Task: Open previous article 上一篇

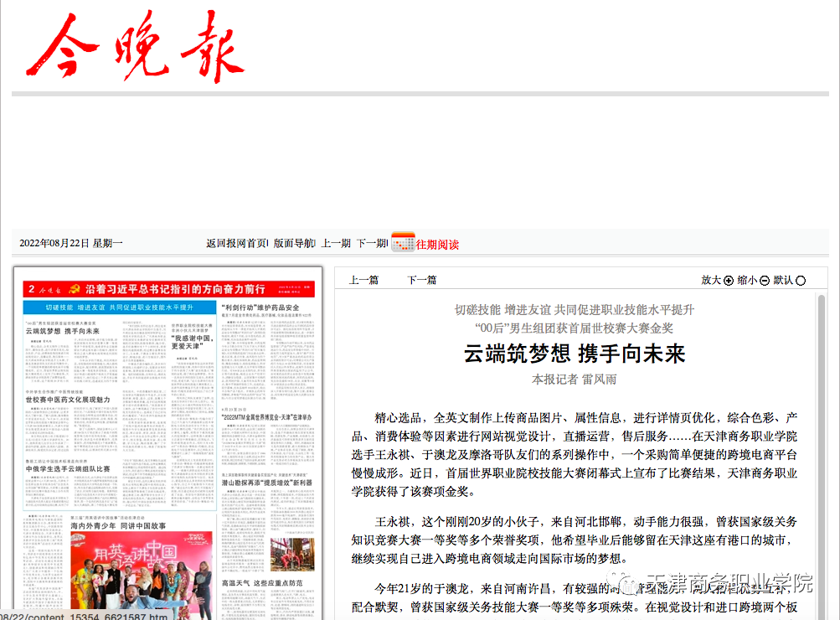Action: (363, 281)
